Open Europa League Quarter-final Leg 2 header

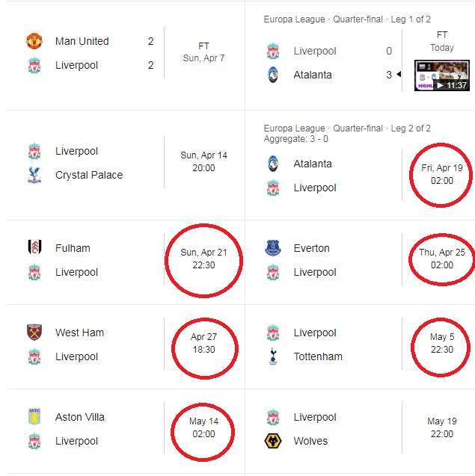coord(347,129)
